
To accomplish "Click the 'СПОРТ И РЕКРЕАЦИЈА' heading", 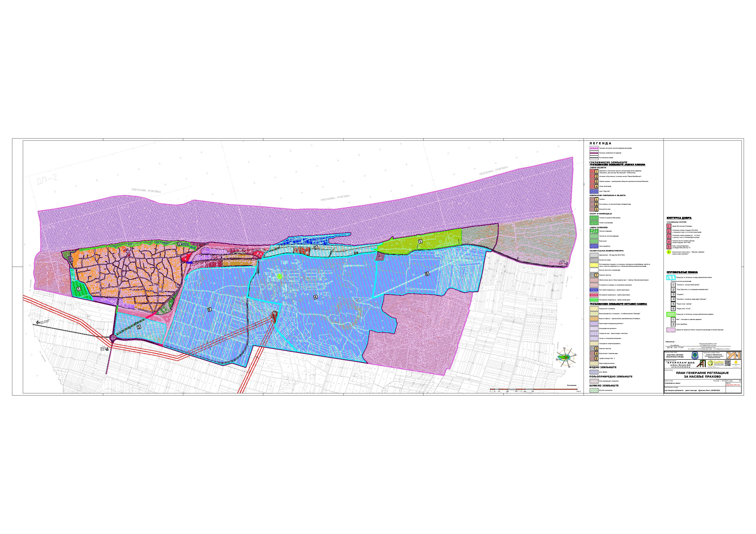I will tap(601, 214).
